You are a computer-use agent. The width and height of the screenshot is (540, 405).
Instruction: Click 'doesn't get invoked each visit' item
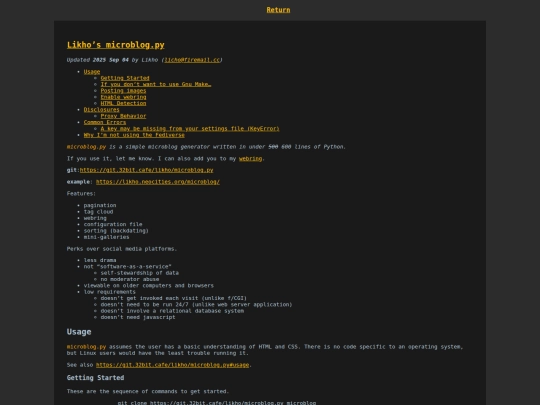pyautogui.click(x=174, y=298)
